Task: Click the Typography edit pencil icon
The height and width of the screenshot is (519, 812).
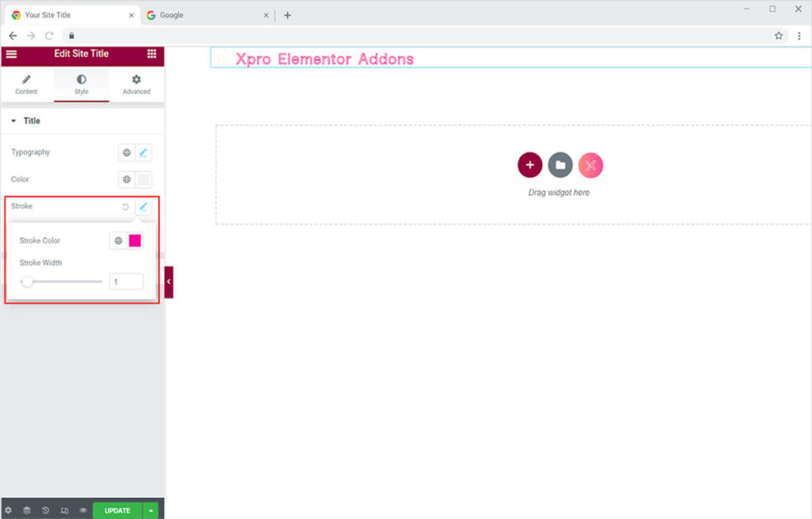Action: [144, 152]
